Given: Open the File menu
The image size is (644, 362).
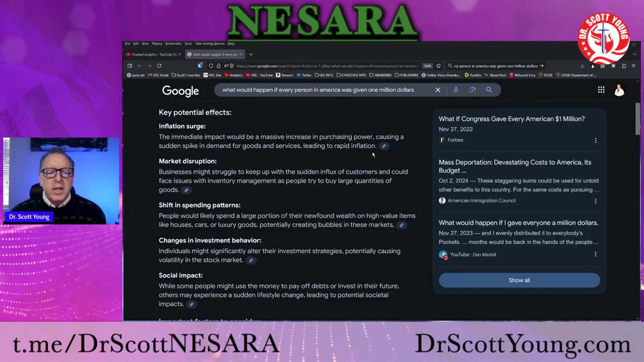Looking at the screenshot, I should tap(127, 44).
